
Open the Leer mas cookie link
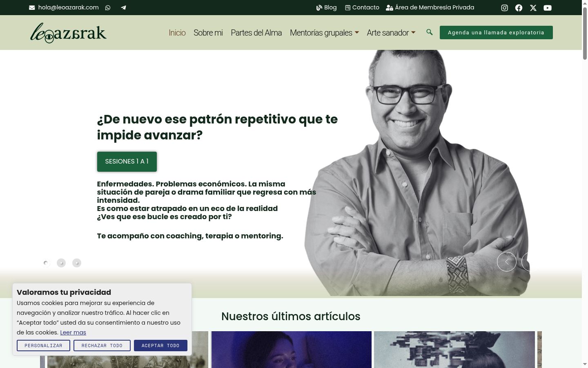click(x=73, y=332)
